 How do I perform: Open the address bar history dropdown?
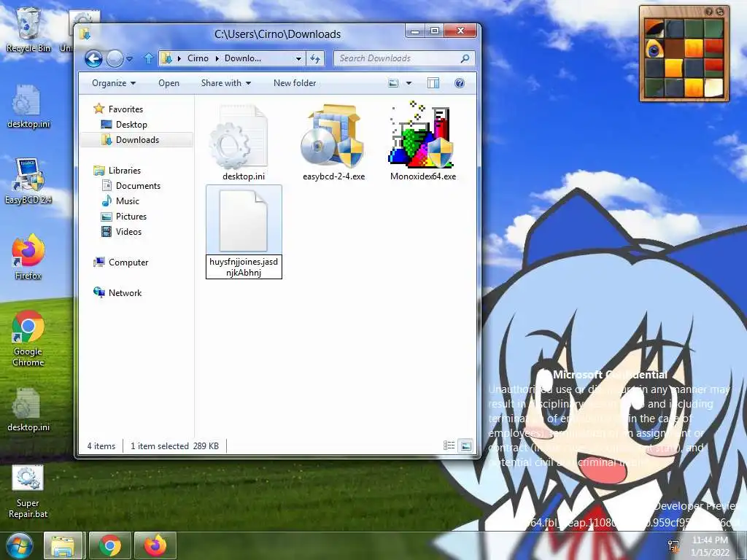pos(298,58)
